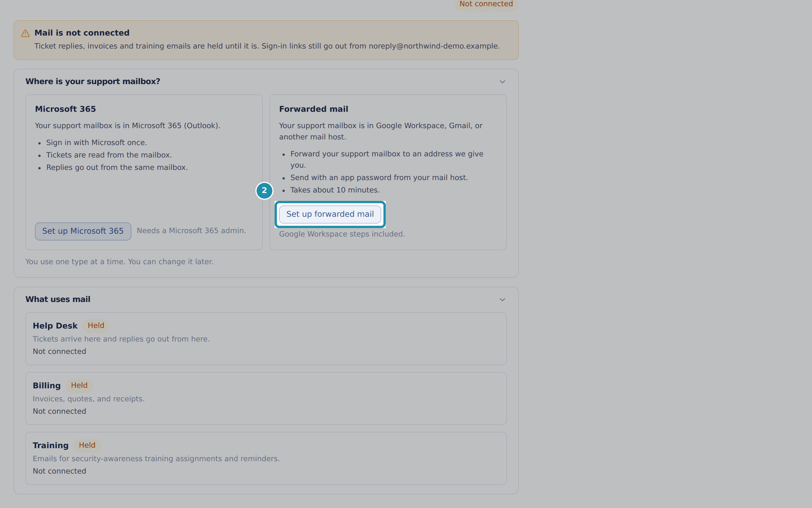Open the Billing mail row
Image resolution: width=812 pixels, height=508 pixels.
[x=266, y=398]
